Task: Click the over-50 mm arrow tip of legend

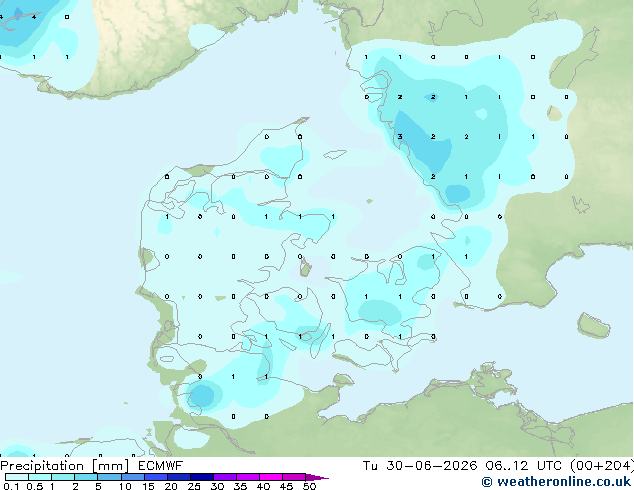Action: click(317, 477)
